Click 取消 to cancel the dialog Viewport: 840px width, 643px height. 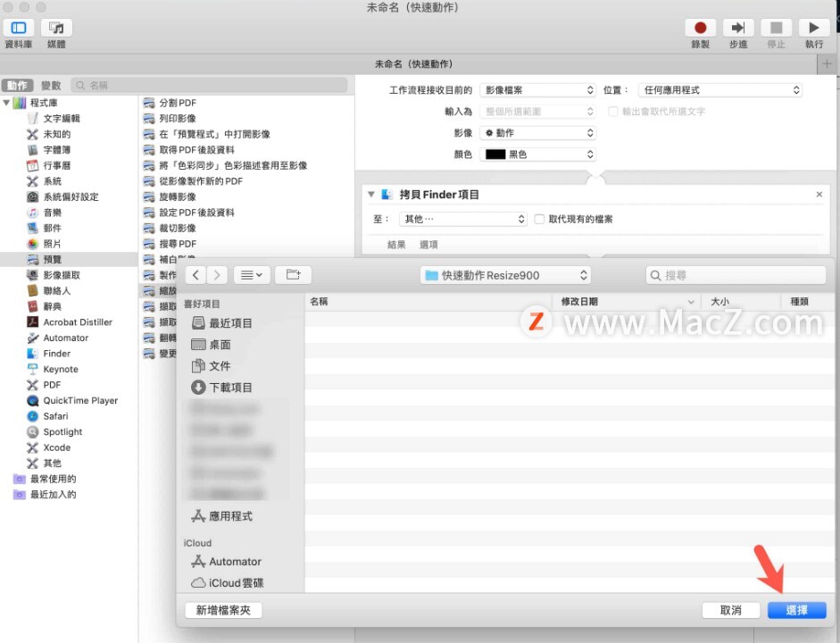point(731,610)
